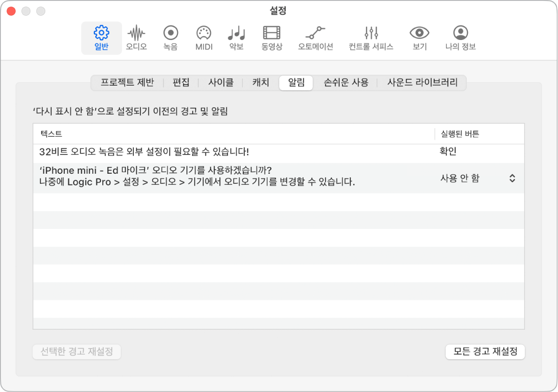
Task: Open the 녹음 recording settings pane
Action: point(170,38)
